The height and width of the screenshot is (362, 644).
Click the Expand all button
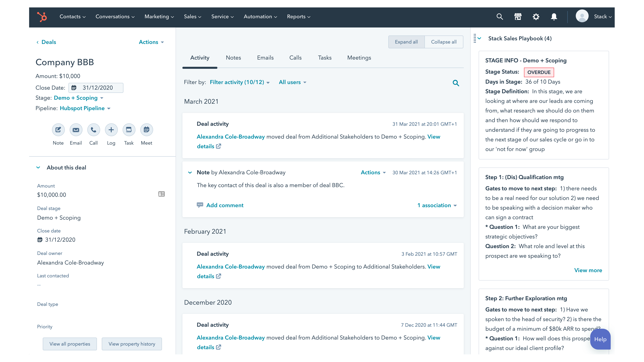click(x=406, y=42)
